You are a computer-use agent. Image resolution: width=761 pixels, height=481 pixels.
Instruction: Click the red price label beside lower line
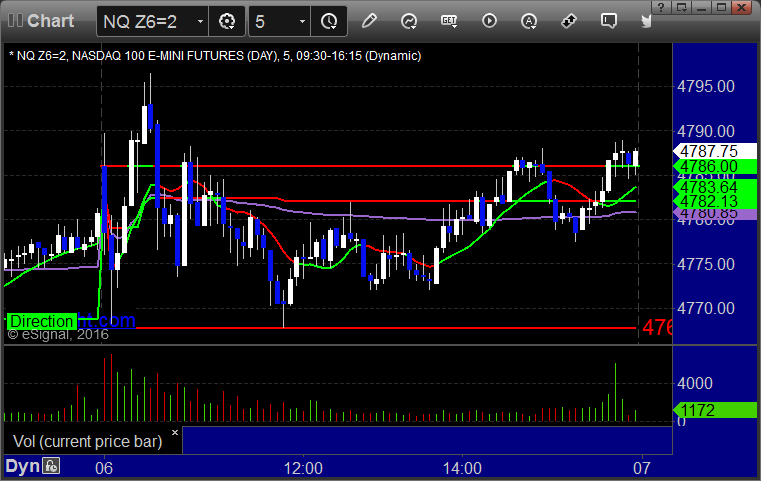click(x=657, y=328)
